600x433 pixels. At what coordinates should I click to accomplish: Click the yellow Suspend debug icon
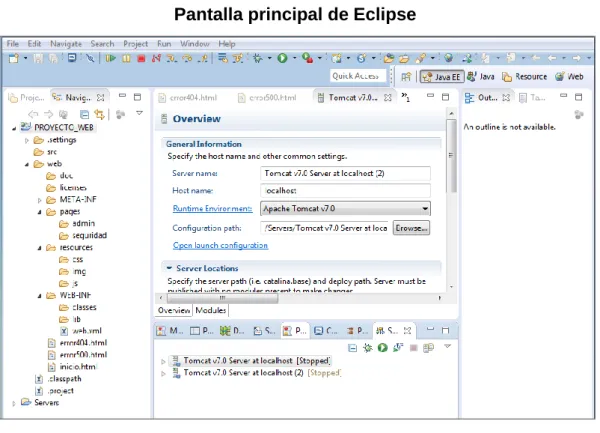(x=126, y=58)
